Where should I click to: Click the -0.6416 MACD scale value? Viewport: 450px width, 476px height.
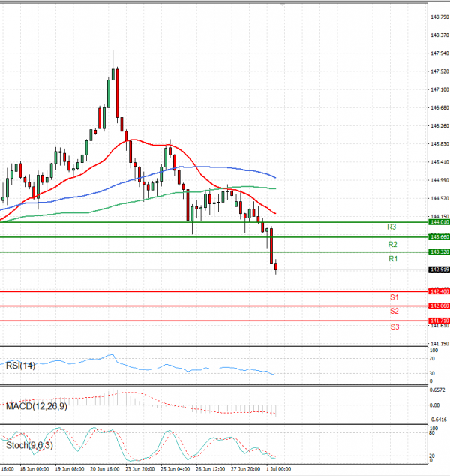[x=439, y=420]
